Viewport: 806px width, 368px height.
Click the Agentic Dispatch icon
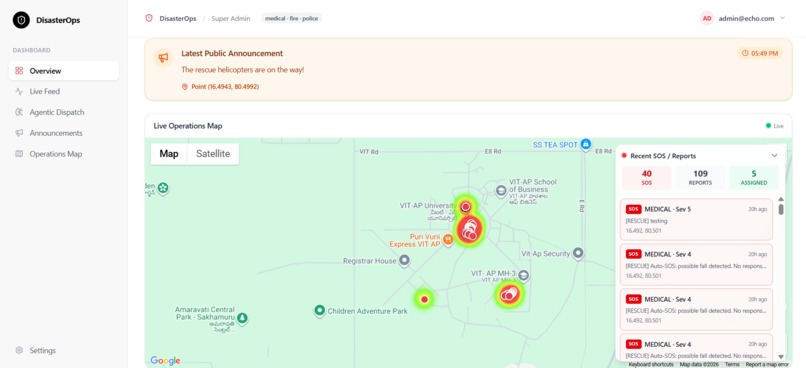tap(19, 112)
